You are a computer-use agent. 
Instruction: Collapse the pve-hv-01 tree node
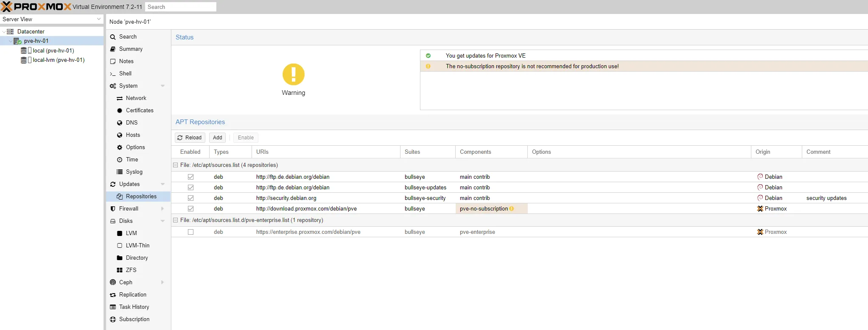point(11,41)
